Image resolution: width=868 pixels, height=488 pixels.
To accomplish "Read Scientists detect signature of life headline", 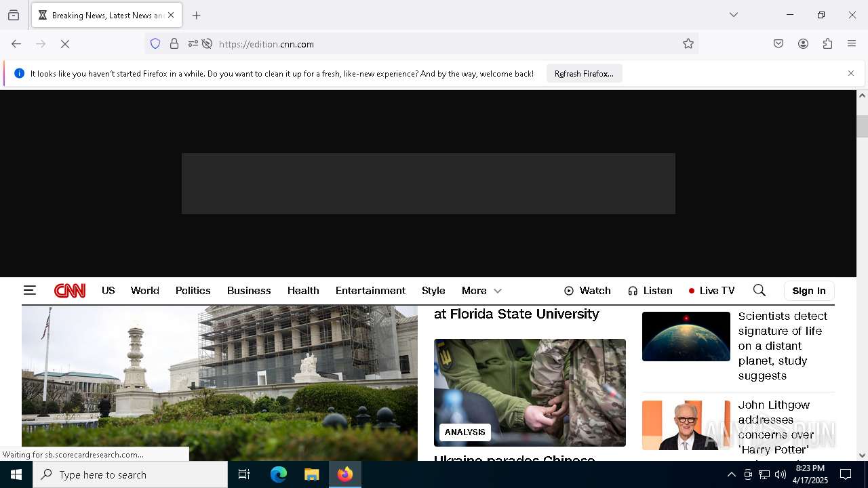I will [783, 346].
